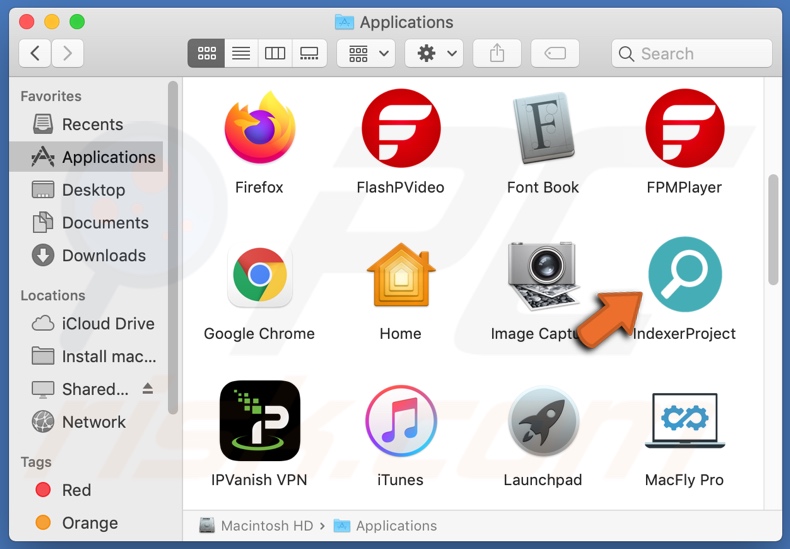Click the Launchpad rocket icon

tap(543, 421)
